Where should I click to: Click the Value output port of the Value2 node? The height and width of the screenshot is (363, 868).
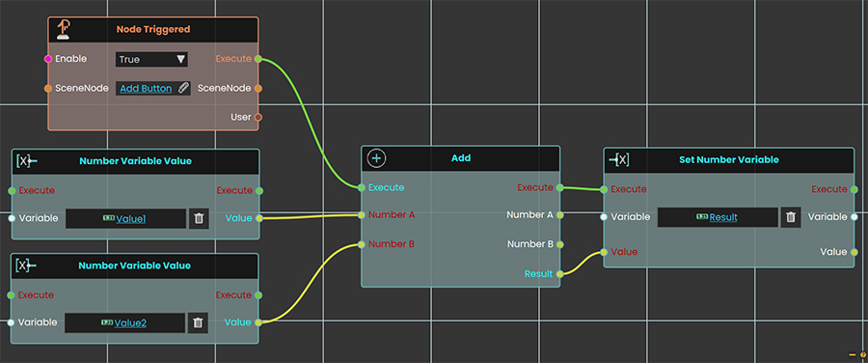point(258,322)
